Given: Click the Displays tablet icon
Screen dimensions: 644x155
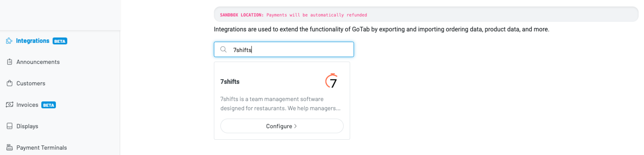Looking at the screenshot, I should [x=10, y=126].
